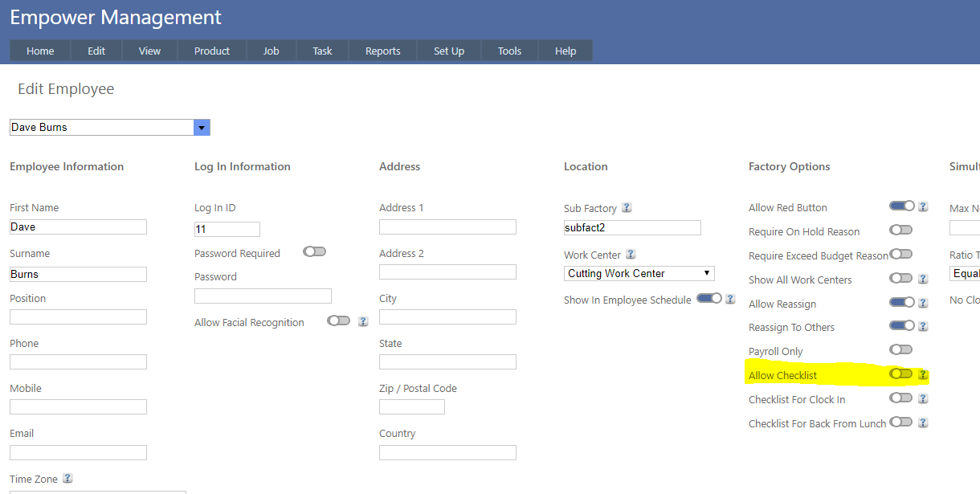Click help icon for Checklist For Back From Lunch
This screenshot has height=494, width=980.
(x=923, y=423)
